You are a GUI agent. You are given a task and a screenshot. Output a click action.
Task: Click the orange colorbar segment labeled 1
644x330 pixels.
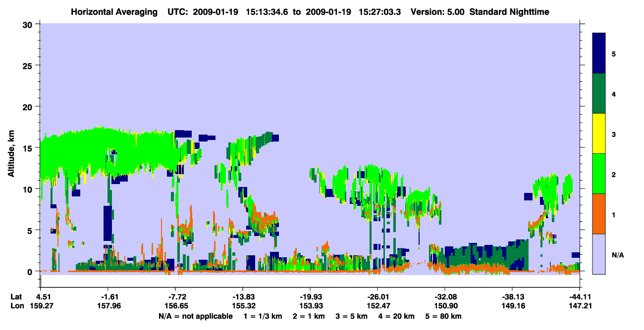(x=599, y=214)
